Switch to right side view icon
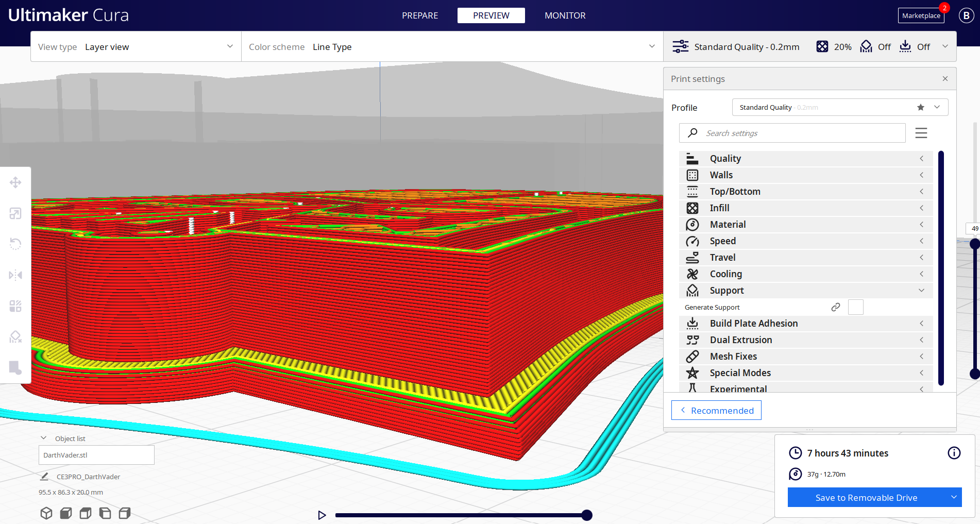 pyautogui.click(x=125, y=513)
